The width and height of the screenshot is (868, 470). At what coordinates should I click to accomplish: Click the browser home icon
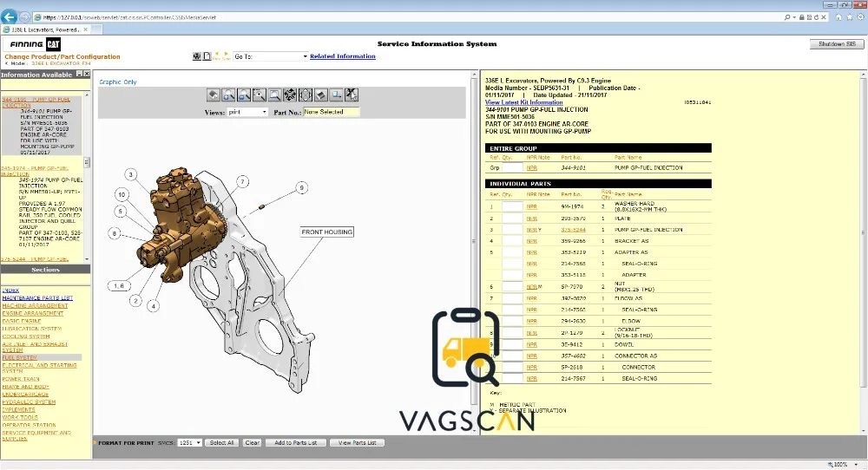[838, 17]
